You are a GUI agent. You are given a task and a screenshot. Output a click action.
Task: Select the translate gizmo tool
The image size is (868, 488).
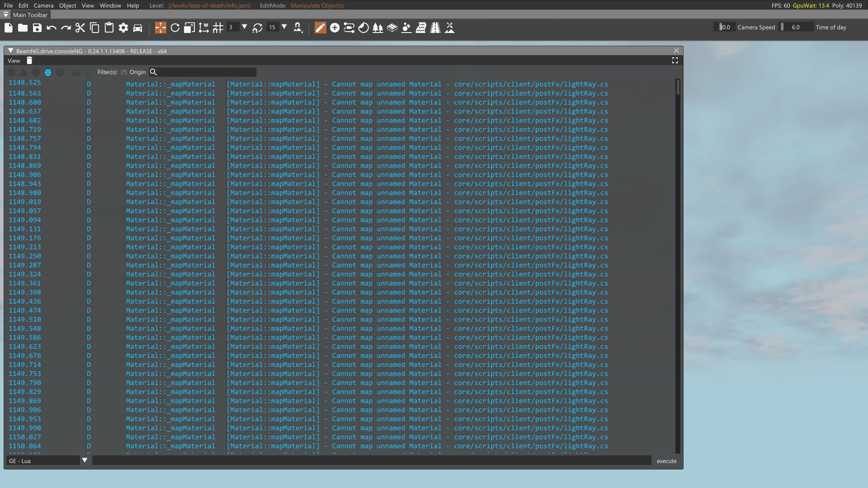(x=160, y=28)
